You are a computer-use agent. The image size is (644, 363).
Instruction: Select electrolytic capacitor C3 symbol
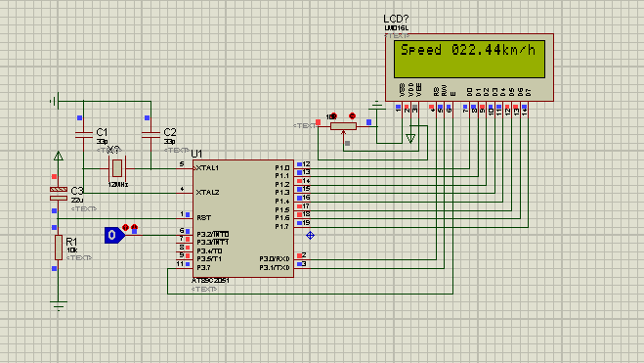click(x=59, y=194)
